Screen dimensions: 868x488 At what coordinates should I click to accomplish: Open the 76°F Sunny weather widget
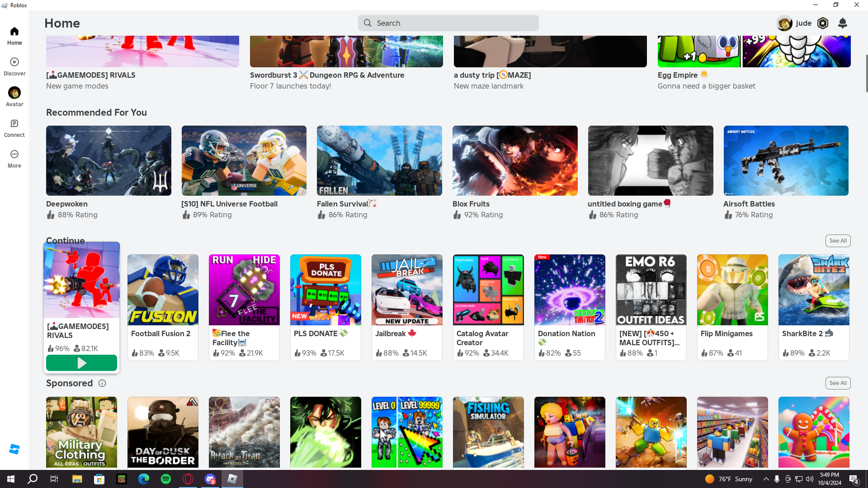coord(729,479)
